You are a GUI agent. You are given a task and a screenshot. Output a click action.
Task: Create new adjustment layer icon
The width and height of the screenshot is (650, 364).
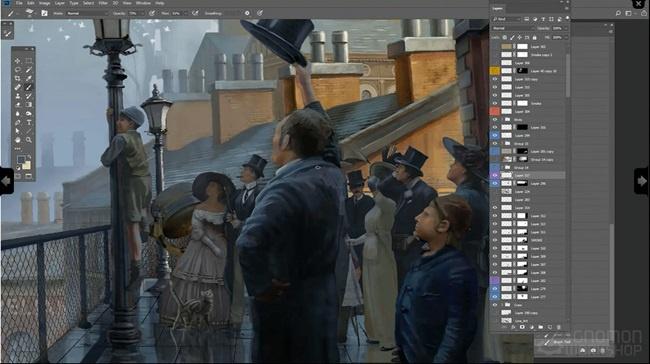coord(531,327)
